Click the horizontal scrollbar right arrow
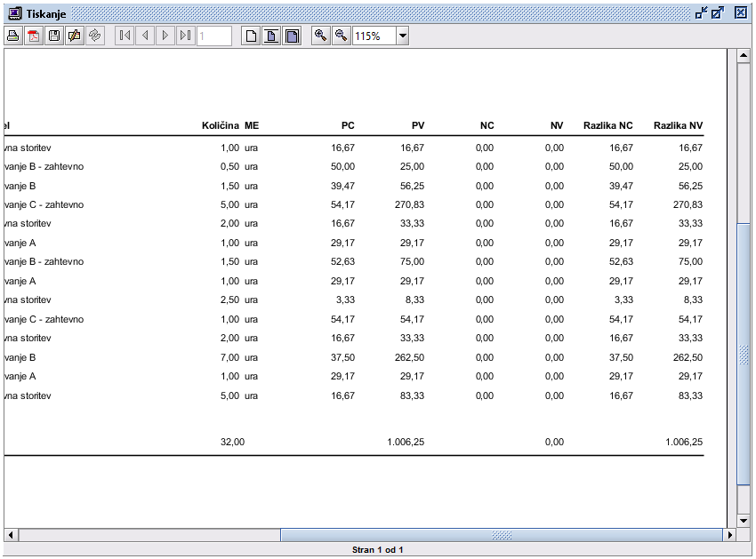This screenshot has height=559, width=756. (729, 535)
